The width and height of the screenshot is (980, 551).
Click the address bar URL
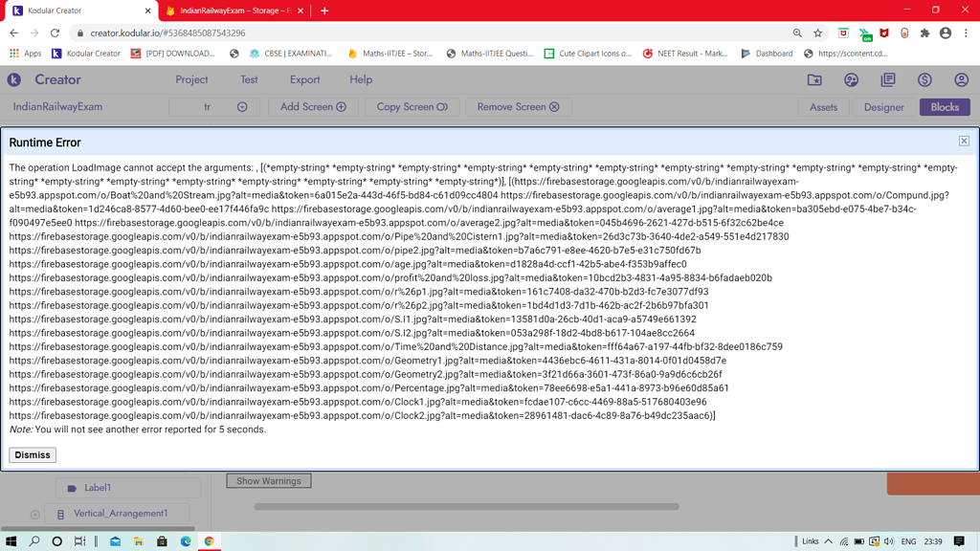pos(167,33)
